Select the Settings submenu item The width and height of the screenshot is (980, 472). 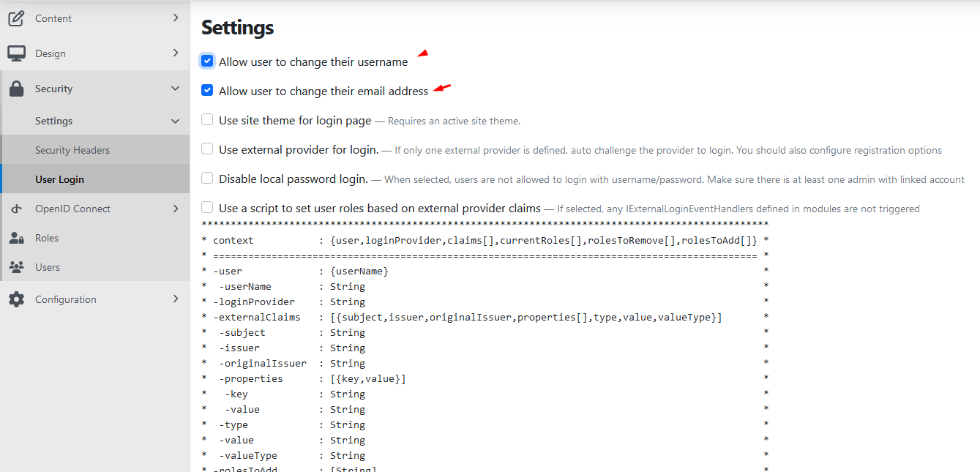(94, 121)
